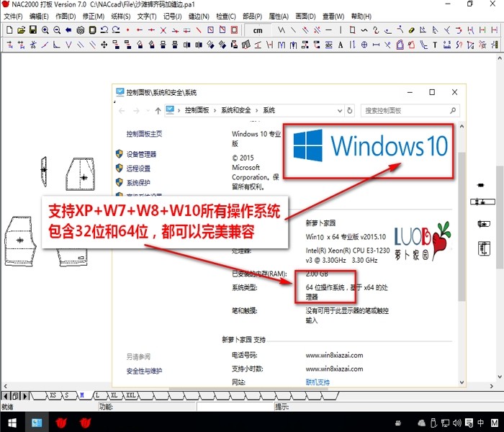Click the 联机支持 website link
Viewport: 504px width, 432px height.
click(x=318, y=382)
